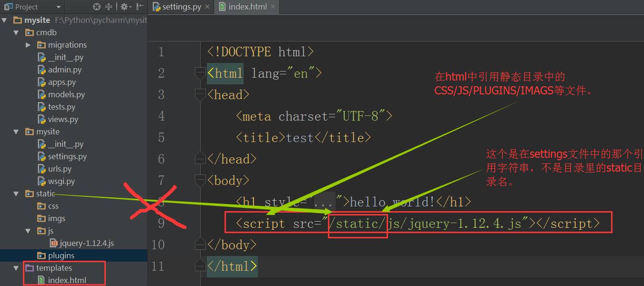Fold the body tag at line 7
The width and height of the screenshot is (644, 286).
pyautogui.click(x=200, y=180)
